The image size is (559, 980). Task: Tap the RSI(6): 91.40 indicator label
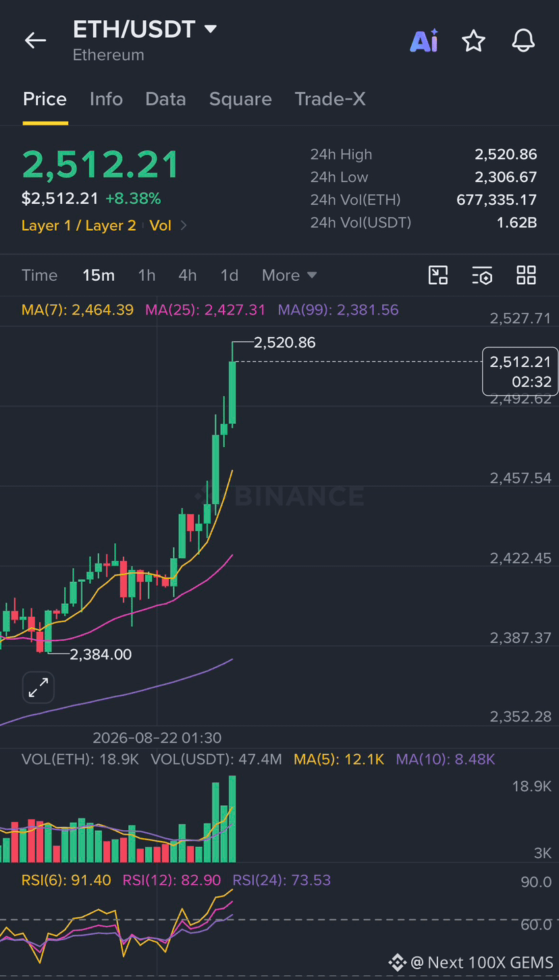[x=66, y=880]
